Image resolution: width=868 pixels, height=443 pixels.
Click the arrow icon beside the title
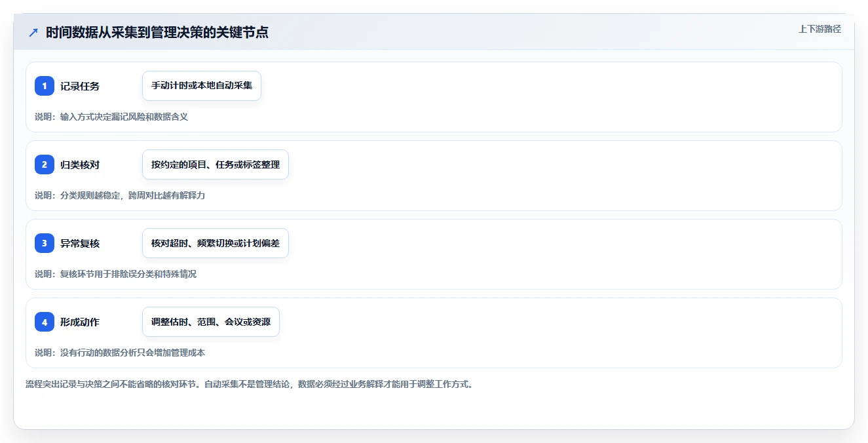pyautogui.click(x=33, y=32)
